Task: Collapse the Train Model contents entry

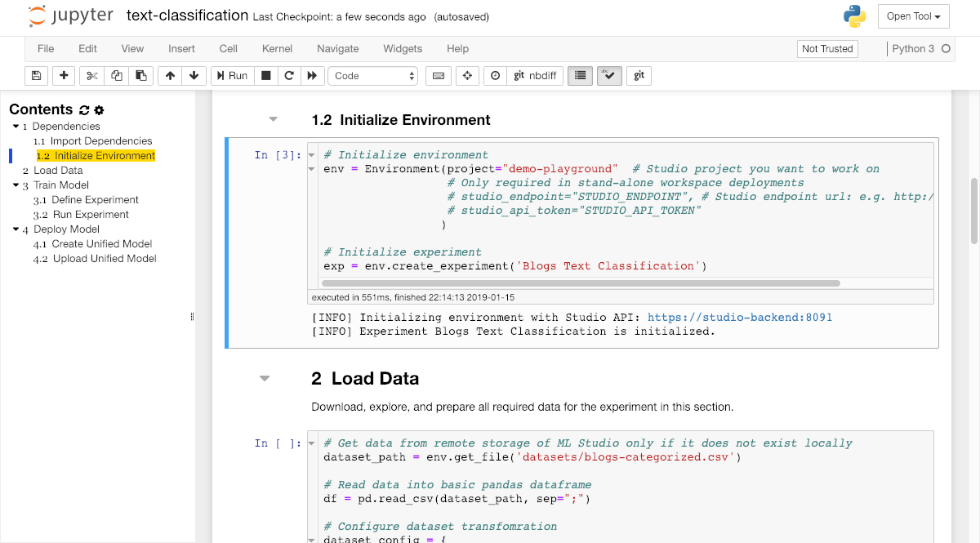Action: point(15,185)
